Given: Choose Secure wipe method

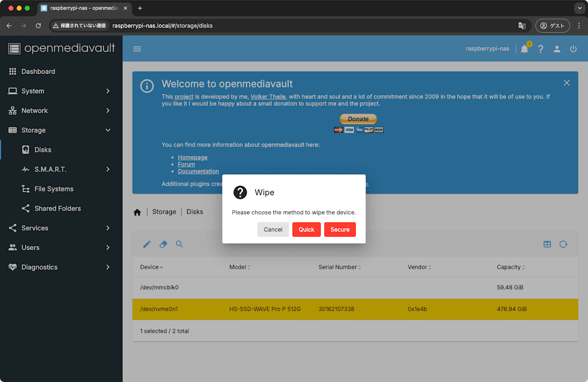Looking at the screenshot, I should click(x=340, y=229).
